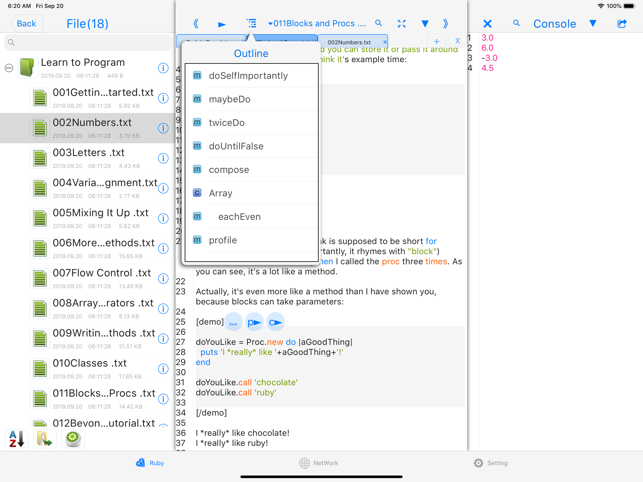Viewport: 643px width, 482px height.
Task: Jump to the doUntilFalse method in Outline
Action: (236, 146)
